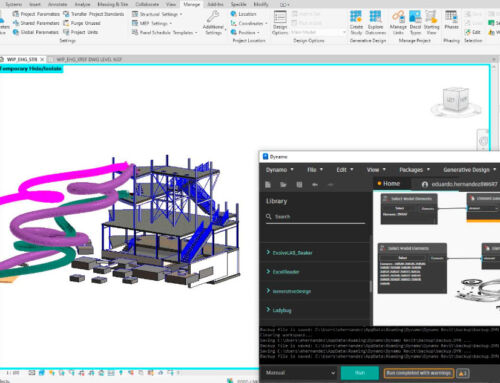Click Explore Outcomes button
The image size is (500, 383).
(x=375, y=22)
